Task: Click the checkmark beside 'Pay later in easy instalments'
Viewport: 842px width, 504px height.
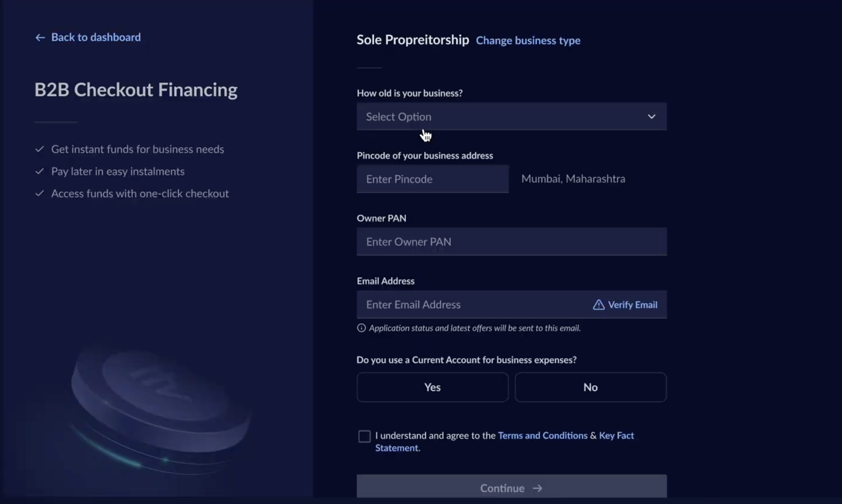Action: point(39,171)
